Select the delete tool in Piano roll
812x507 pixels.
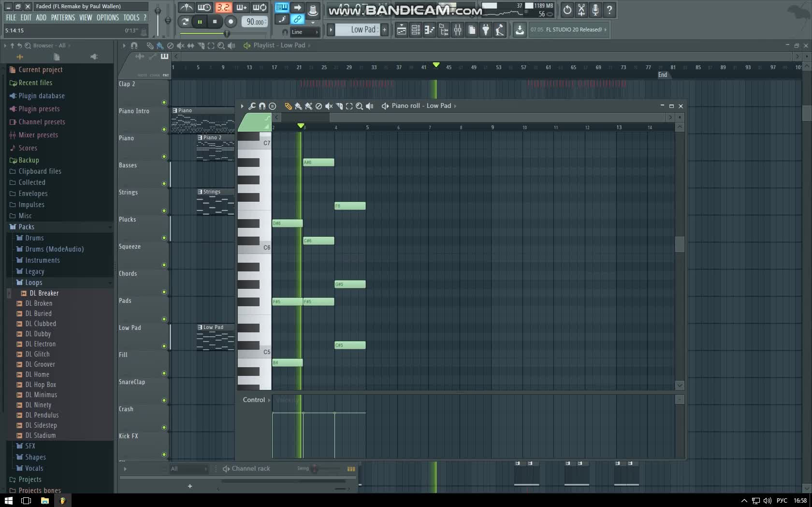point(319,106)
